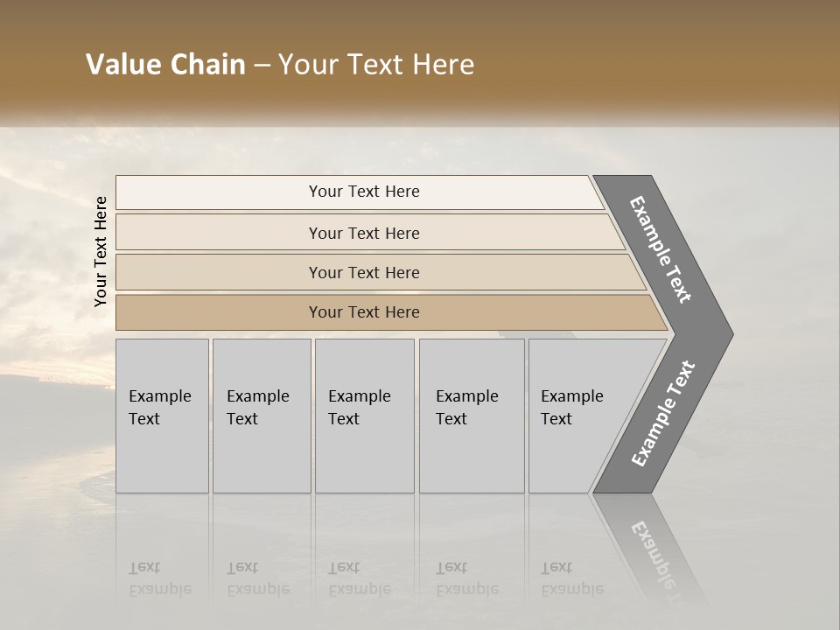Viewport: 840px width, 630px height.
Task: Select the topmost lightest horizontal bar
Action: click(x=363, y=192)
